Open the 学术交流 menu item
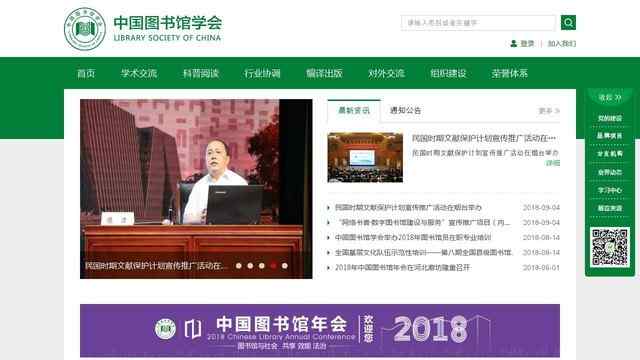 pos(139,73)
